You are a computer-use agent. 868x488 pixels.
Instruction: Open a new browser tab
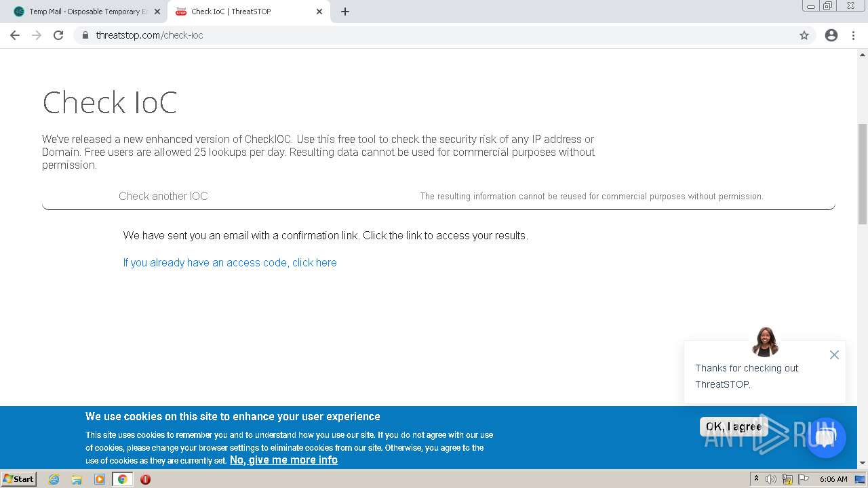[345, 12]
